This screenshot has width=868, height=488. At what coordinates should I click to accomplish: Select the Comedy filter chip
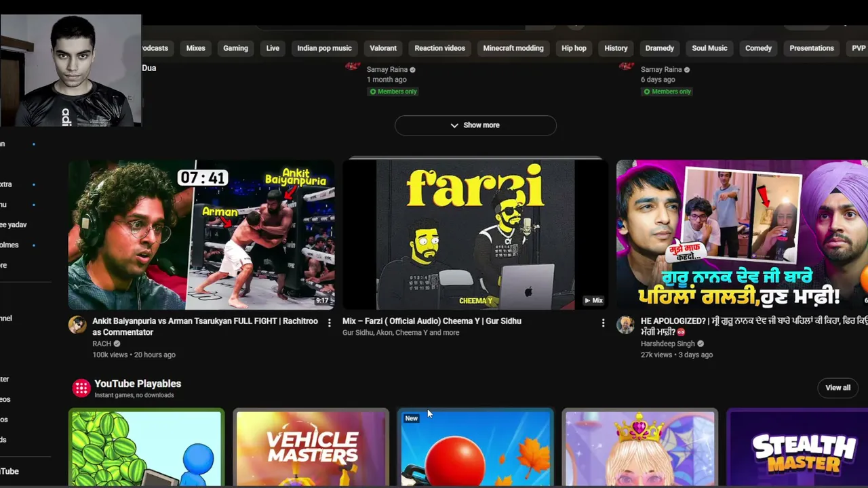pos(758,48)
